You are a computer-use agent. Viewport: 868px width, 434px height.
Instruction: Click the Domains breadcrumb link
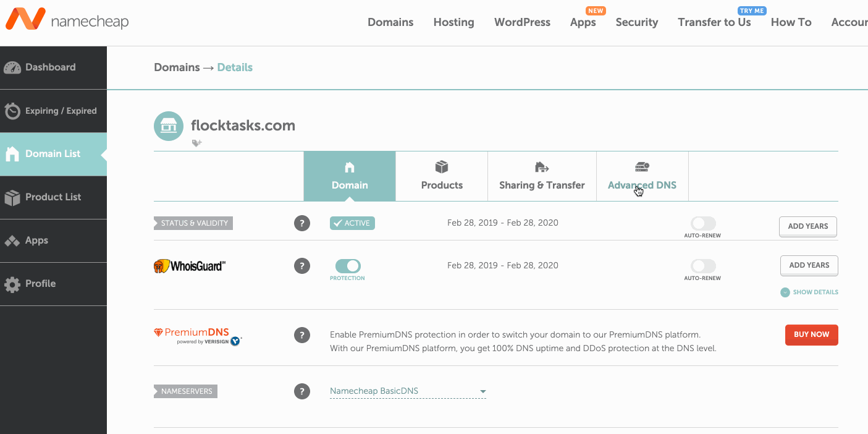coord(177,67)
